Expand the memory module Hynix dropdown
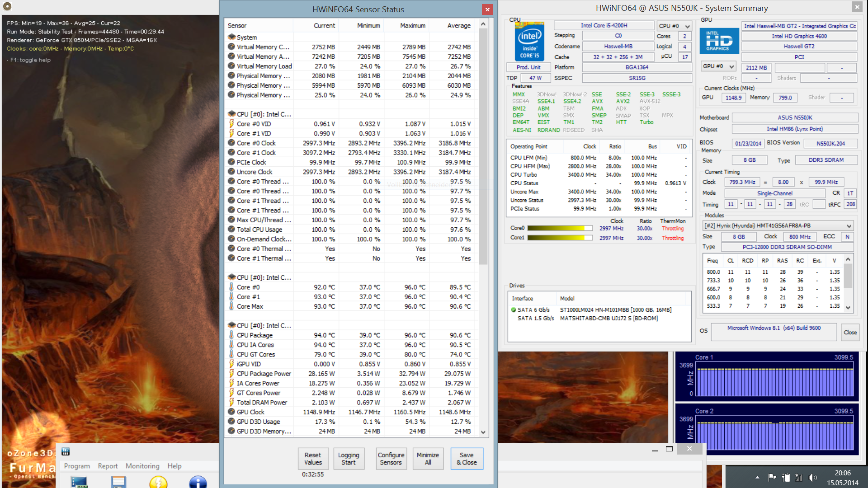This screenshot has width=868, height=488. [778, 225]
